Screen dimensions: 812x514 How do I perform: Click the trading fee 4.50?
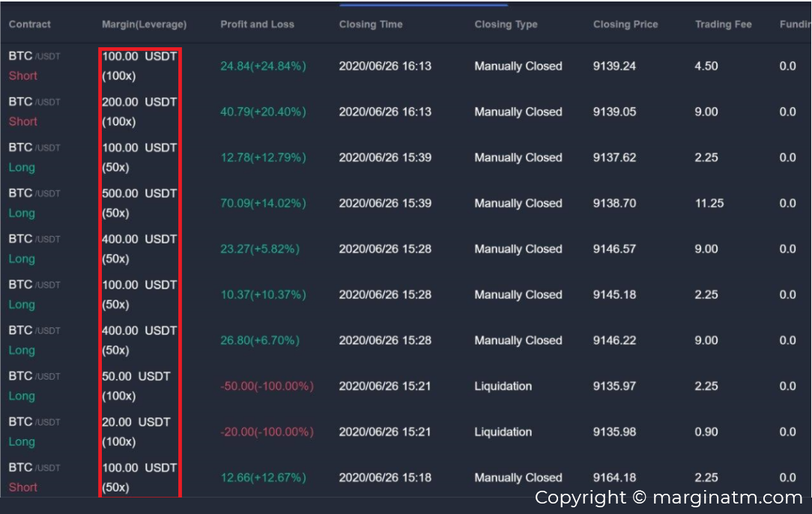pyautogui.click(x=706, y=67)
